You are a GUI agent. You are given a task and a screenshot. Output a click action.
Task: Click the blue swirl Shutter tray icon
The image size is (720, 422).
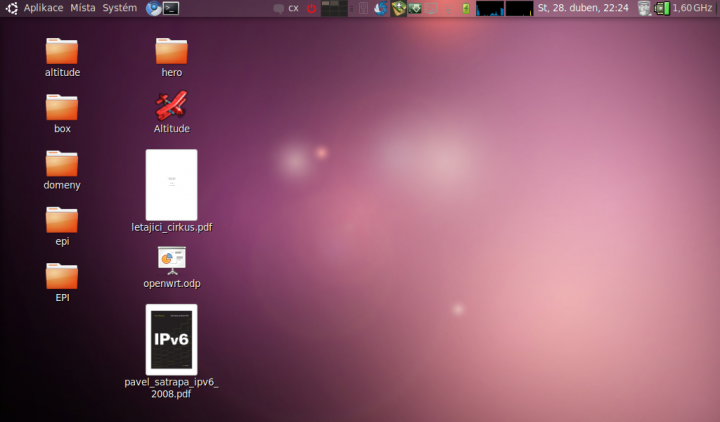tap(380, 8)
